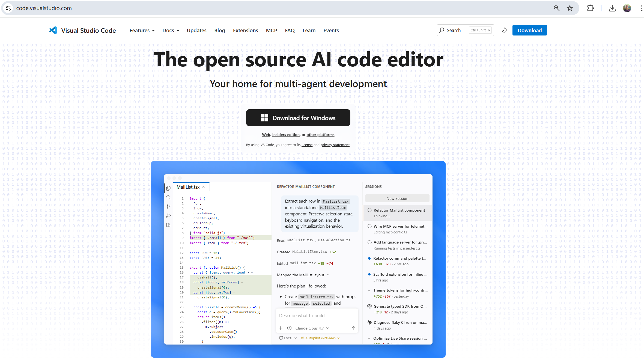This screenshot has width=644, height=359.
Task: Click the blue Download button in header
Action: [x=530, y=30]
